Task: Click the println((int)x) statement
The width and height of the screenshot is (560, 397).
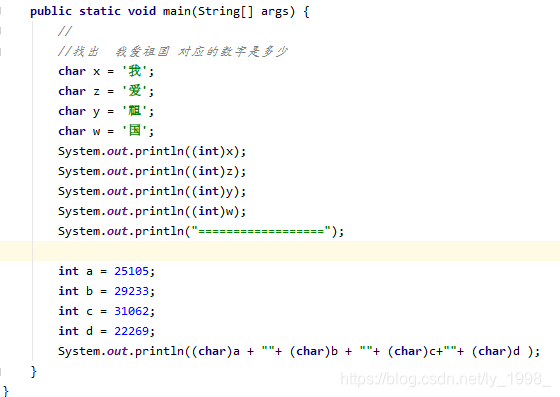Action: pos(152,151)
